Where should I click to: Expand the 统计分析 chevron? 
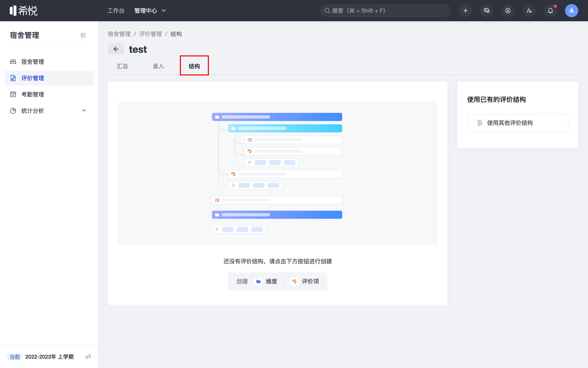coord(84,110)
